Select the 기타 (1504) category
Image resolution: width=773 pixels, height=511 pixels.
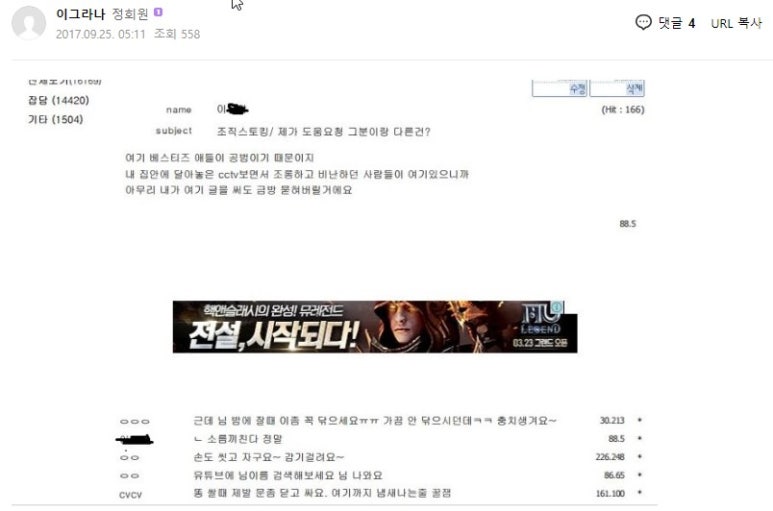point(55,120)
